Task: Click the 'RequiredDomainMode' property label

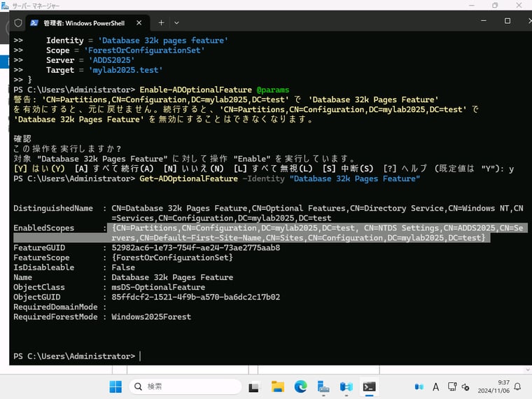Action: [x=55, y=307]
